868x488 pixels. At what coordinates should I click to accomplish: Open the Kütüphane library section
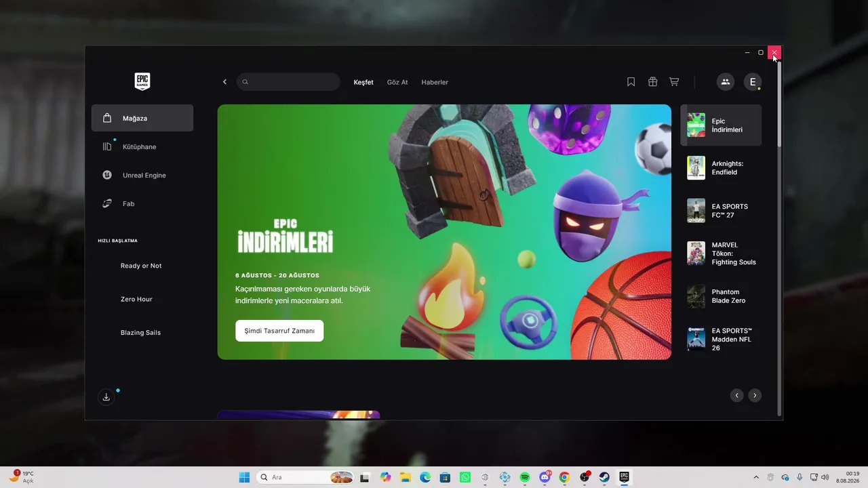tap(142, 146)
